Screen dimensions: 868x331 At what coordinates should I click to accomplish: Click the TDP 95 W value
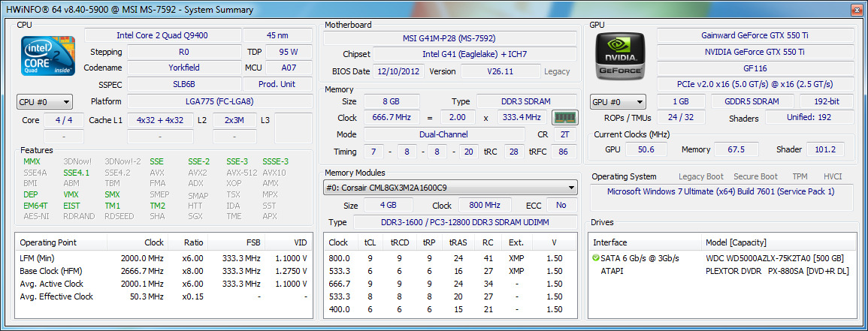[x=289, y=52]
